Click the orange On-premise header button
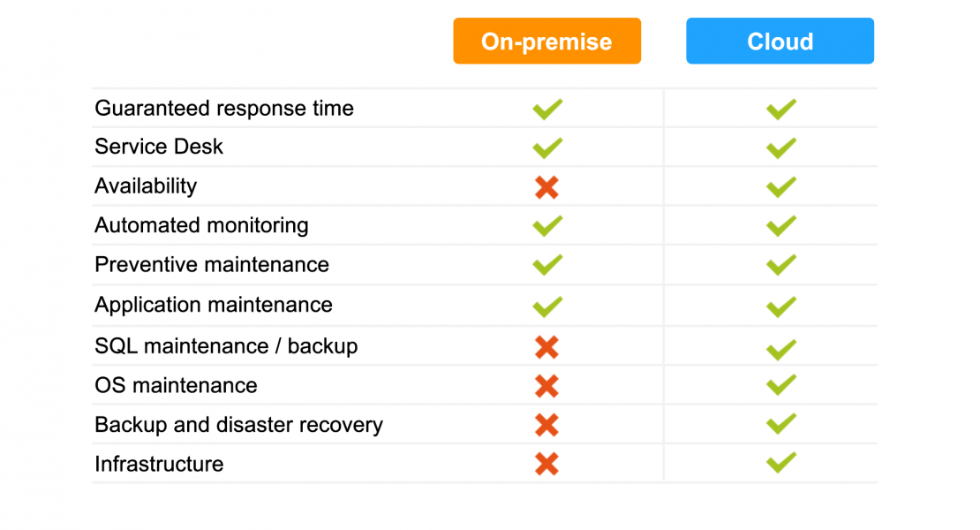This screenshot has width=980, height=530. point(547,42)
